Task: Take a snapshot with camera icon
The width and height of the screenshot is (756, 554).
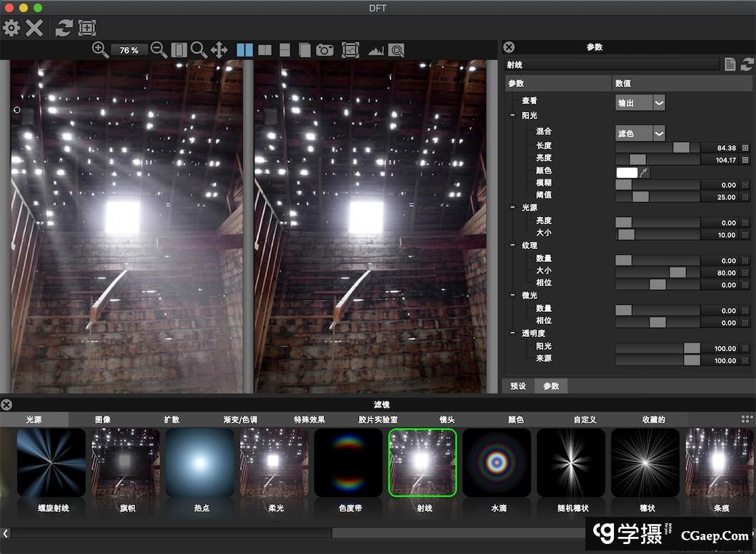Action: 325,50
